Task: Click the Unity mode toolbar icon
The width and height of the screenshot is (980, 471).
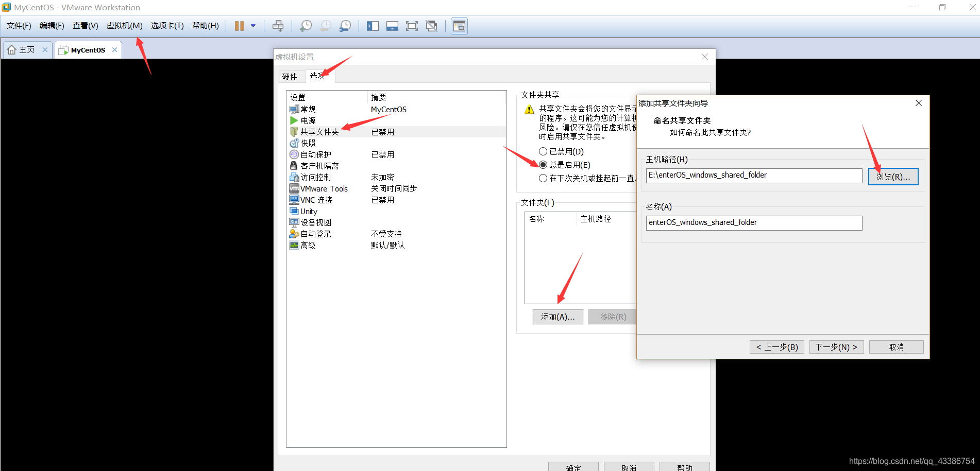Action: click(x=432, y=26)
